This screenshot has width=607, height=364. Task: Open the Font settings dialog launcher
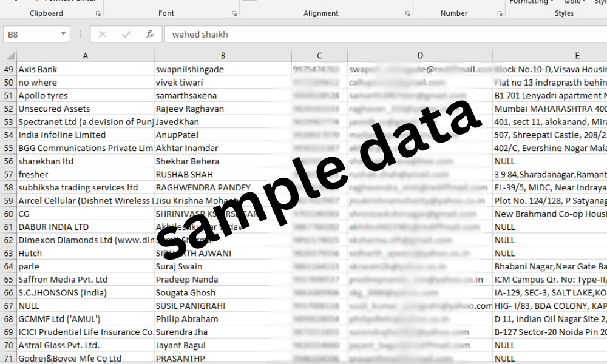pyautogui.click(x=234, y=13)
